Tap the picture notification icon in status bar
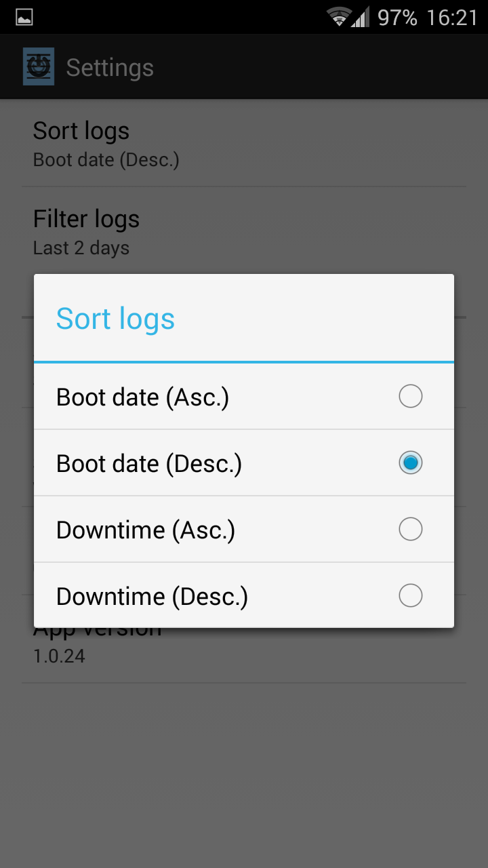The width and height of the screenshot is (488, 868). (x=24, y=18)
